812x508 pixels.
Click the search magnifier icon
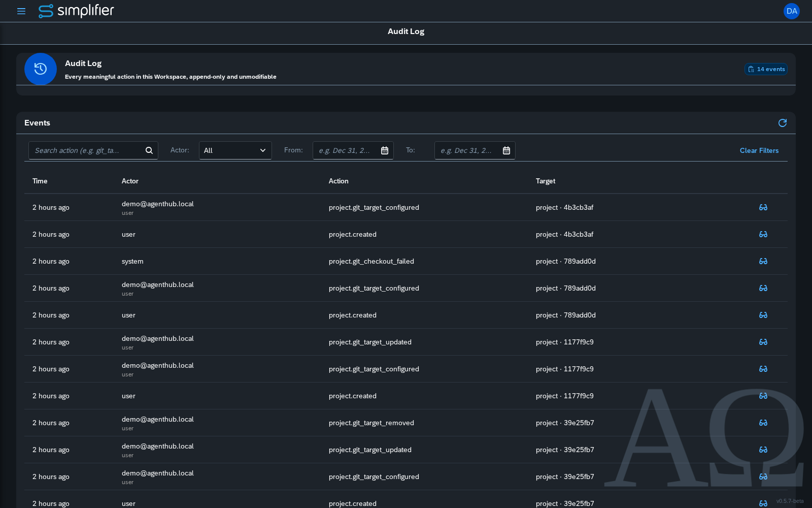(149, 150)
